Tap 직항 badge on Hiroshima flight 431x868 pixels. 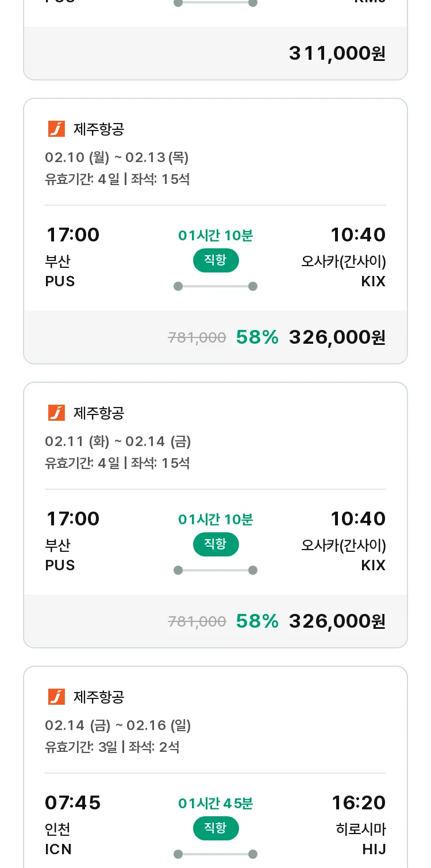point(215,828)
